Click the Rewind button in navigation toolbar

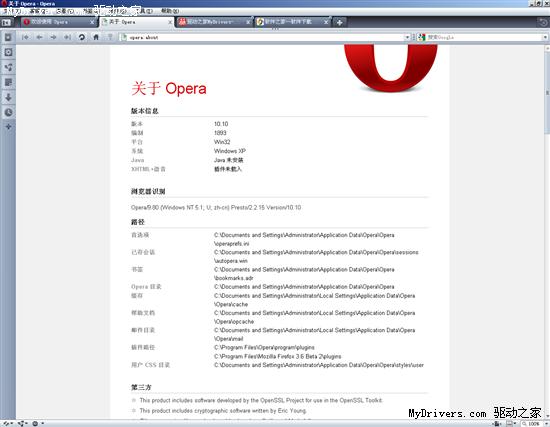pyautogui.click(x=25, y=37)
